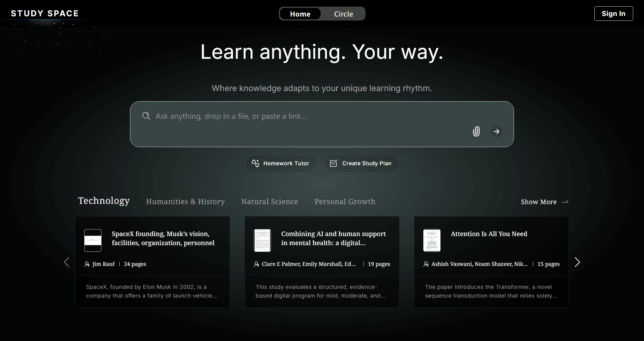
Task: Open the Humanities & History tab
Action: 185,201
